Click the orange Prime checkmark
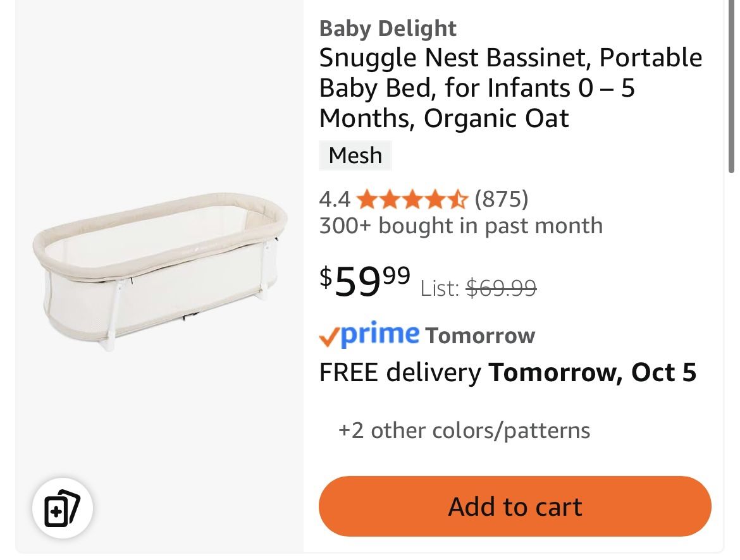 click(x=329, y=338)
